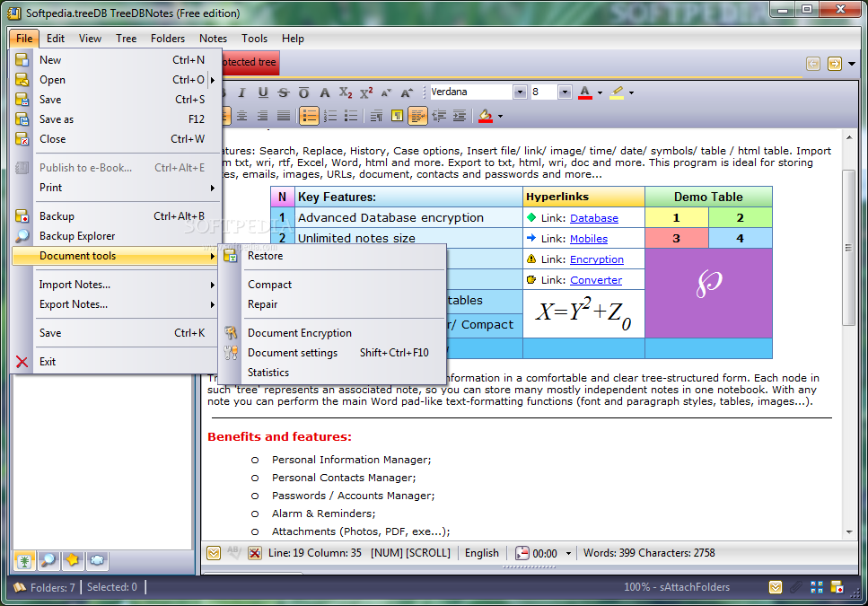868x606 pixels.
Task: Click the red X icon in the editor status bar
Action: (254, 553)
